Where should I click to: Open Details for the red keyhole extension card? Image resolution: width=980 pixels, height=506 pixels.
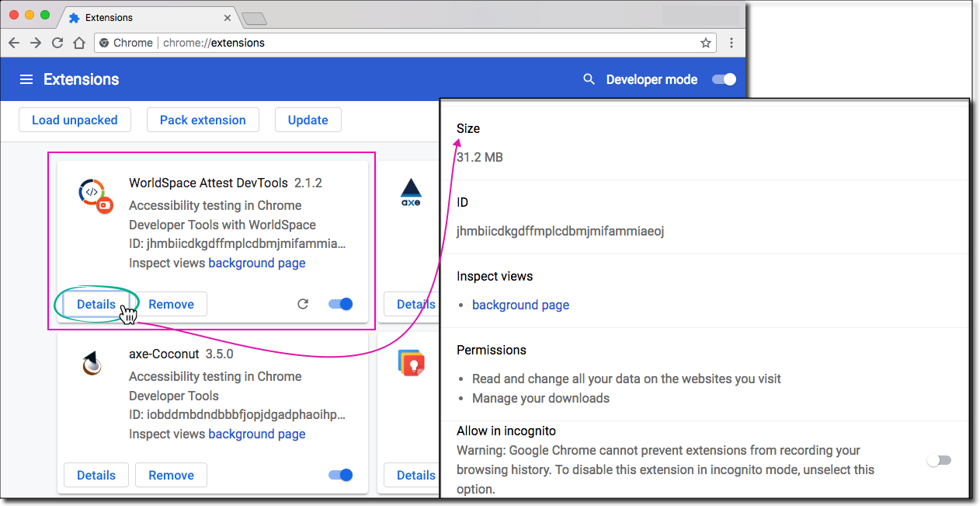[x=412, y=475]
